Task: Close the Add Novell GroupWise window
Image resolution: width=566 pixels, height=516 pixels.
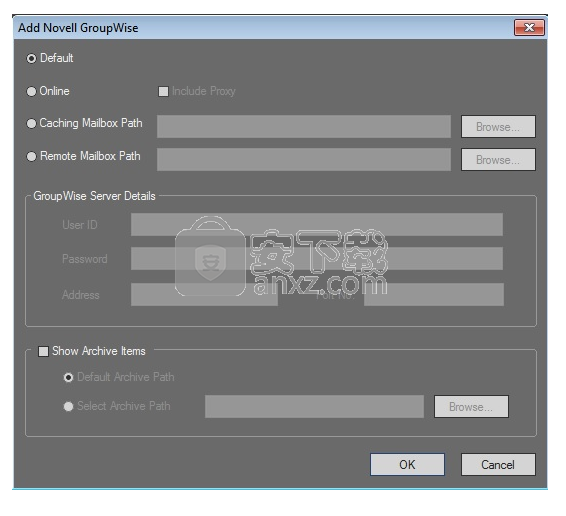Action: (x=529, y=27)
